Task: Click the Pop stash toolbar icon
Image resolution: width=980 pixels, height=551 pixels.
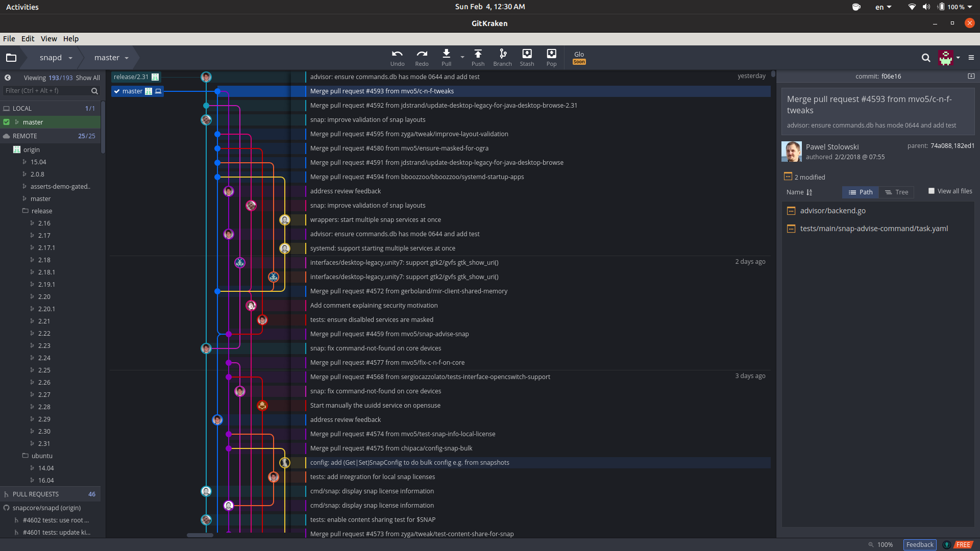Action: [551, 58]
